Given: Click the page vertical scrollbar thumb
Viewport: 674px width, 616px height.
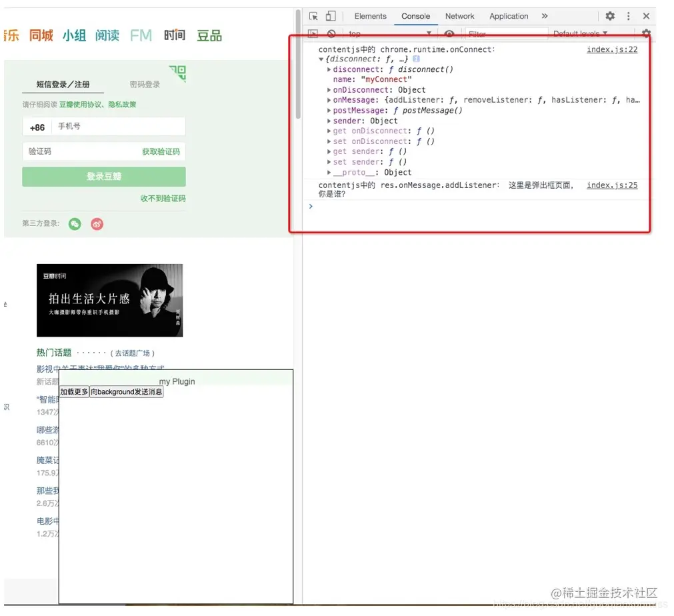Looking at the screenshot, I should [298, 65].
